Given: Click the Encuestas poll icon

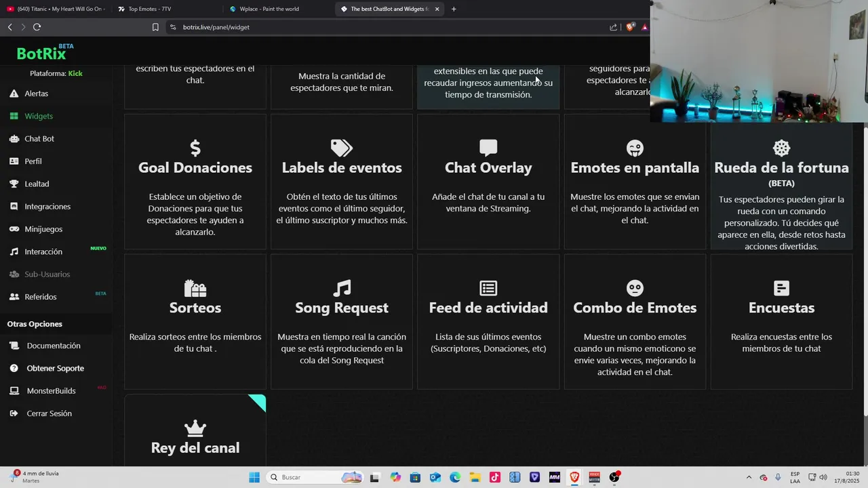Looking at the screenshot, I should coord(781,288).
